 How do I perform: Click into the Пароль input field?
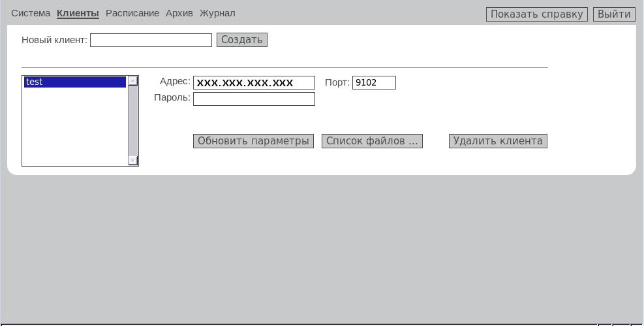coord(254,99)
